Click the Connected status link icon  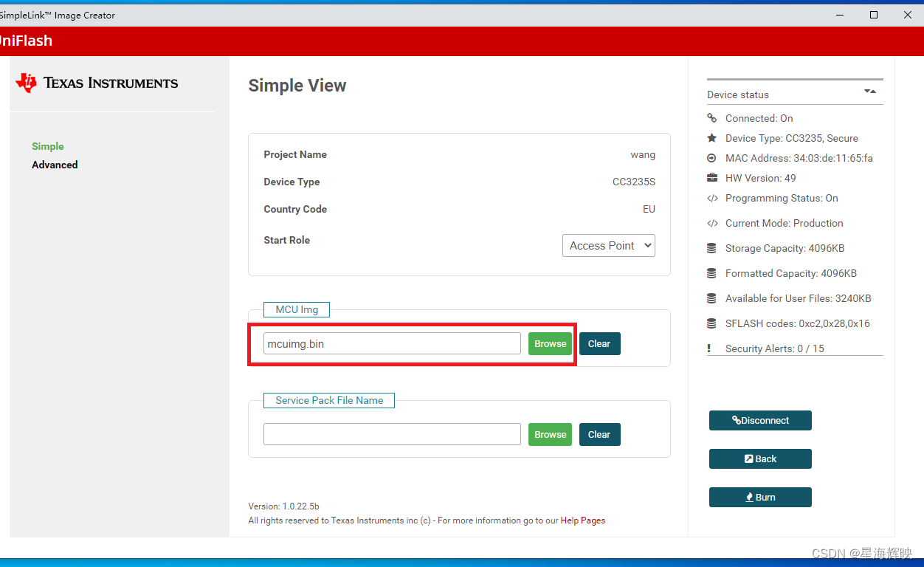(x=711, y=118)
